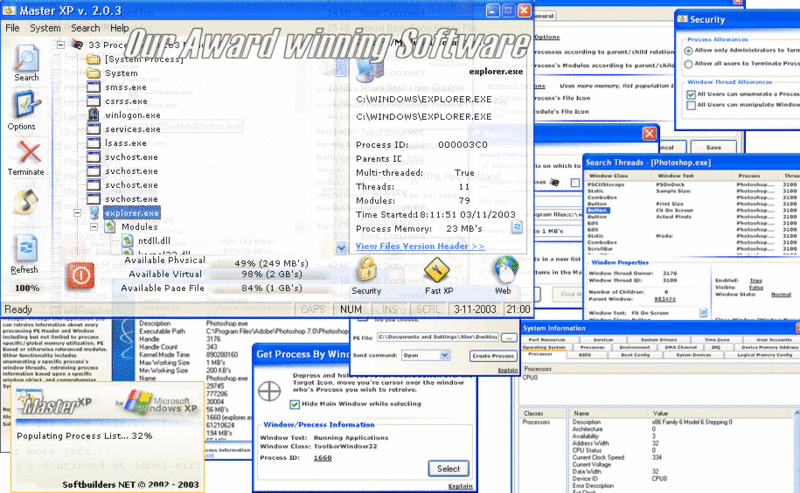800x493 pixels.
Task: Collapse the 33 Processes root node
Action: (x=61, y=45)
